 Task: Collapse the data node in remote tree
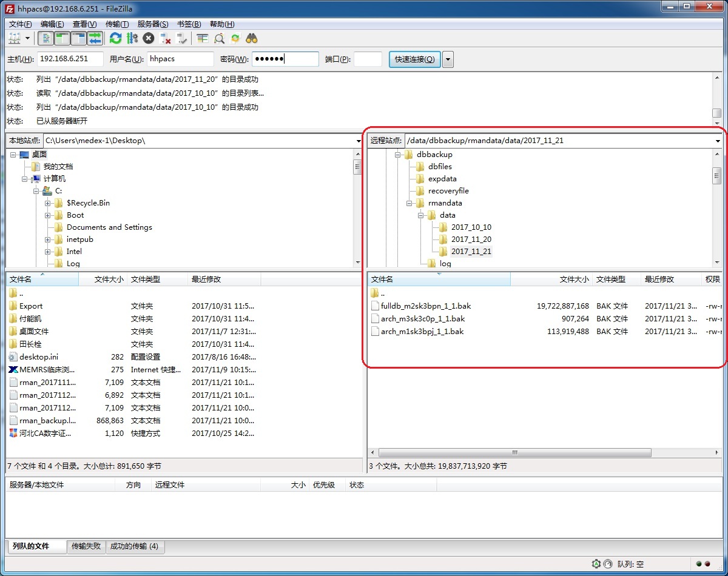(x=420, y=215)
